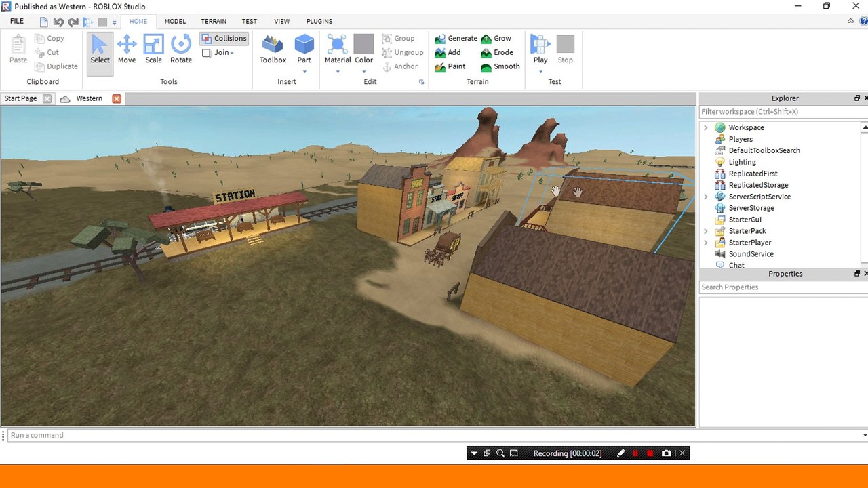The height and width of the screenshot is (488, 868).
Task: Open the recorder bar dropdown triangle
Action: (x=474, y=453)
